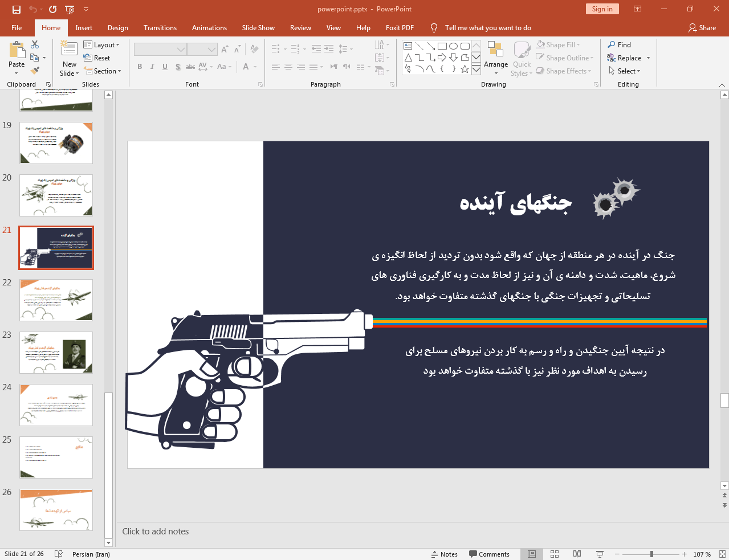Select the Rectangle shape in the gallery
This screenshot has width=729, height=560.
click(x=442, y=46)
